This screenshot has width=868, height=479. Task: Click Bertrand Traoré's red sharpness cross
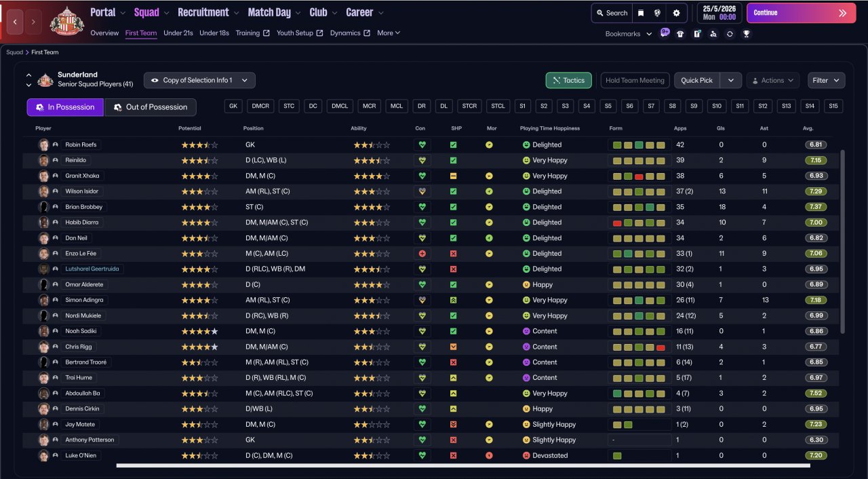pos(453,362)
